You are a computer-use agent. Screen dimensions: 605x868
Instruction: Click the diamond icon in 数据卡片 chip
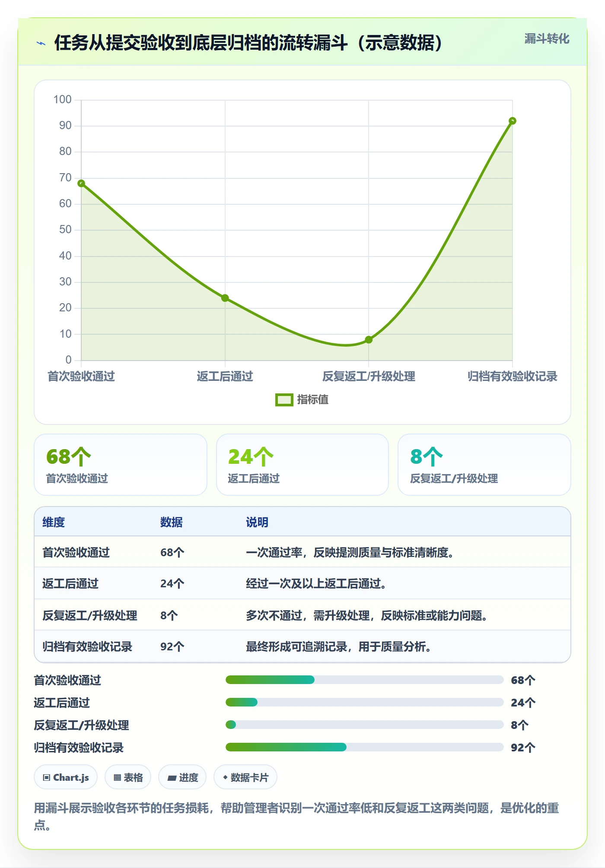point(225,777)
